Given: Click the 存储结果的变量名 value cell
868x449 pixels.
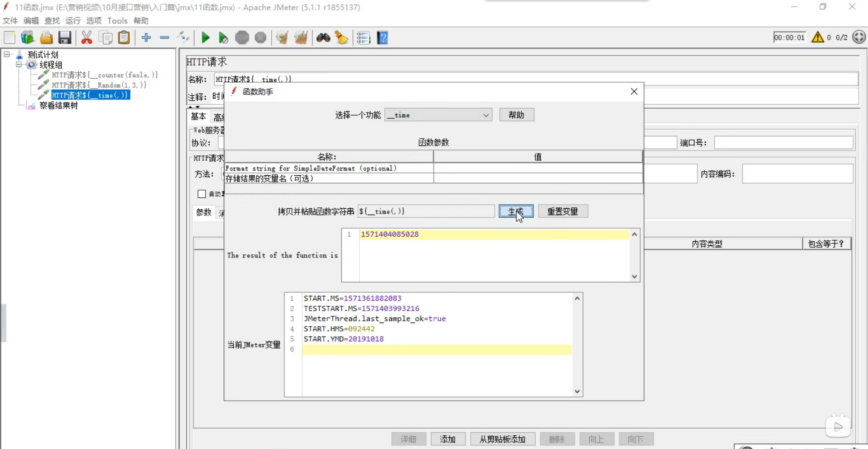Looking at the screenshot, I should click(x=538, y=178).
